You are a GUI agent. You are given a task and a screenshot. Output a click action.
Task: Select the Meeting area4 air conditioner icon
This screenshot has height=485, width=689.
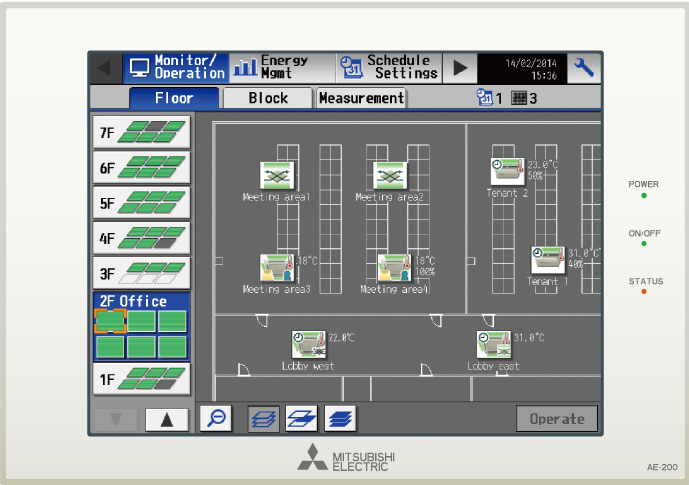click(395, 268)
